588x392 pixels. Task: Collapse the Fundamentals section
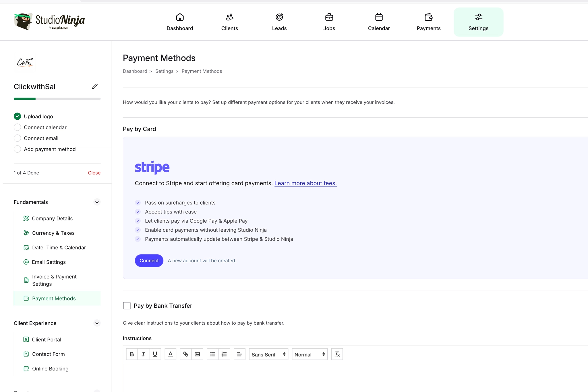[x=97, y=202]
